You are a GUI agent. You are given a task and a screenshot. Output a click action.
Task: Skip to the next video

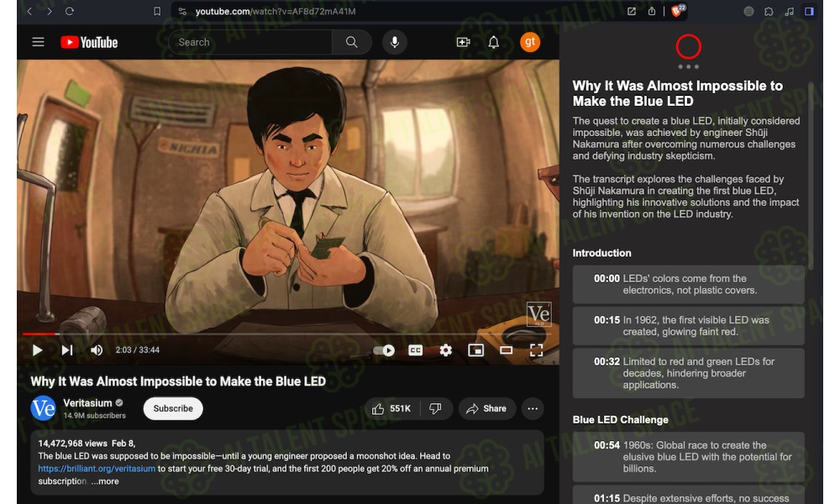[67, 350]
